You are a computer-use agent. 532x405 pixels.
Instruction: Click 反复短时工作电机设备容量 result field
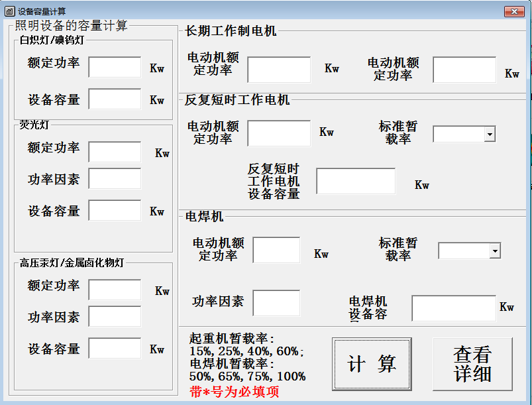356,181
